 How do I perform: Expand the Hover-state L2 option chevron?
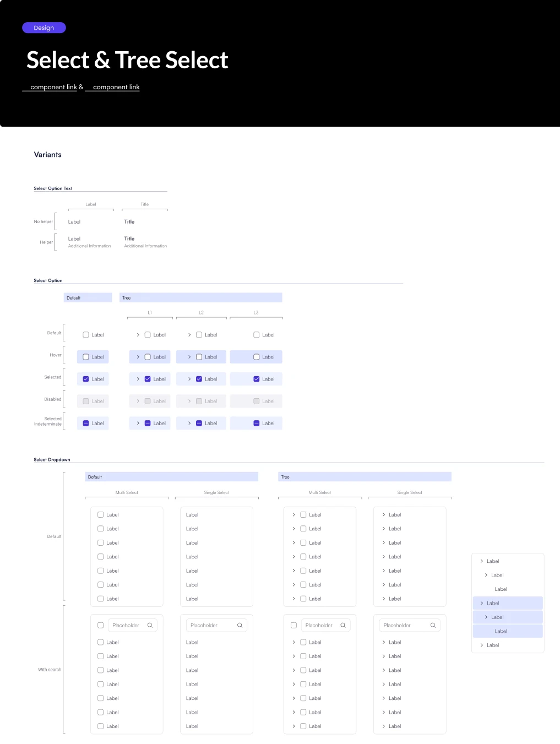tap(189, 357)
